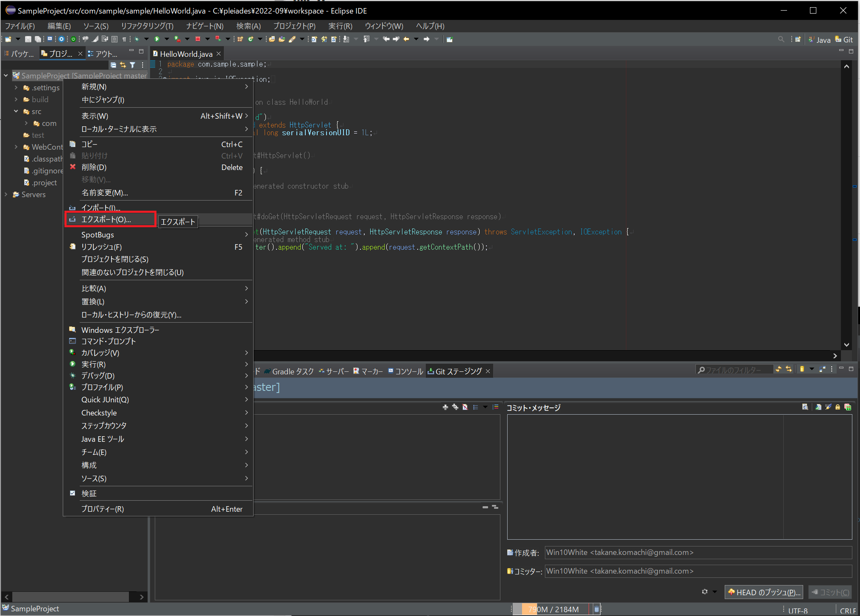Image resolution: width=860 pixels, height=616 pixels.
Task: Click the red Stop toolbar icon
Action: [198, 39]
